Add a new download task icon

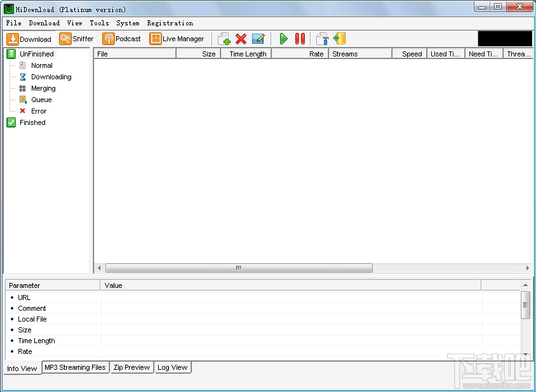(224, 39)
